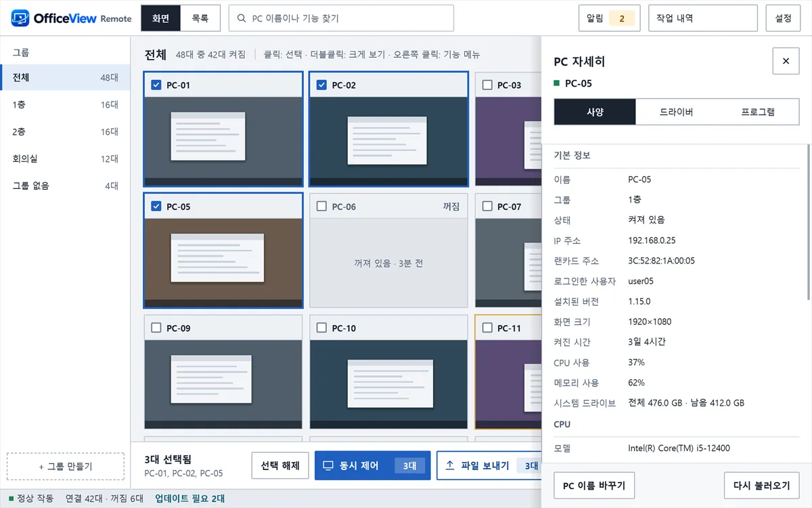Click the 2 badge next to 알림

click(622, 18)
